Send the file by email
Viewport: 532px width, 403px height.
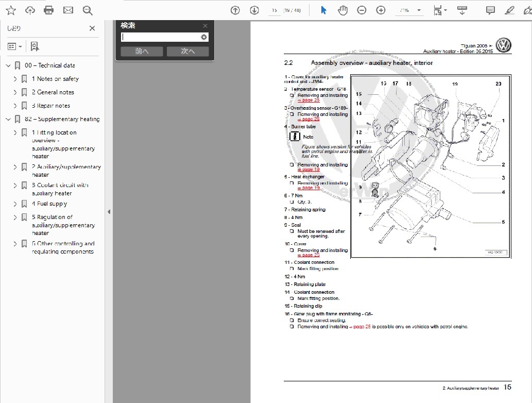pos(68,10)
